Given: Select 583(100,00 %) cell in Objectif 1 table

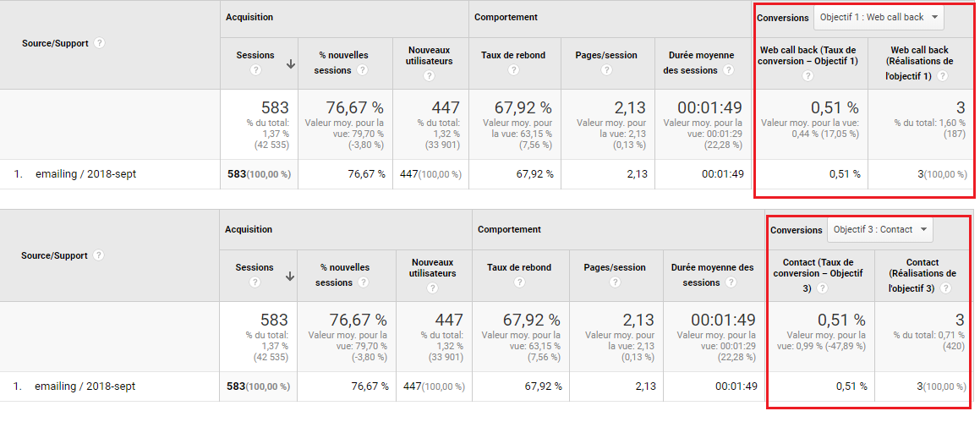Looking at the screenshot, I should coord(259,174).
